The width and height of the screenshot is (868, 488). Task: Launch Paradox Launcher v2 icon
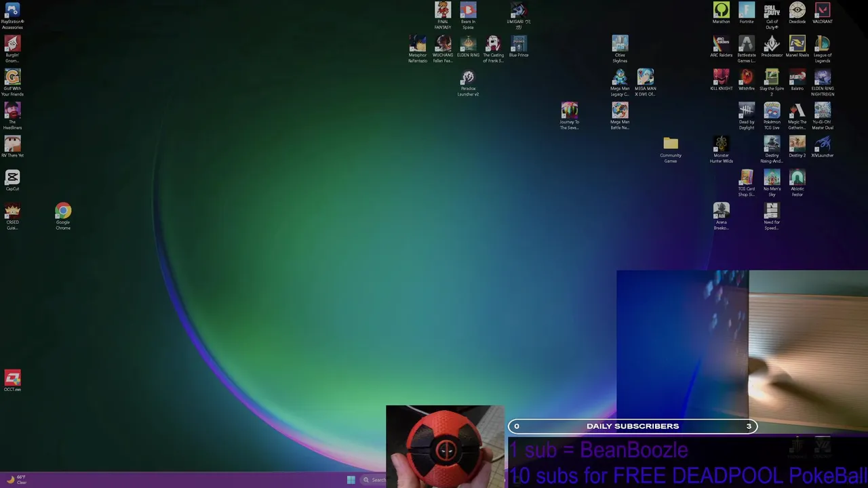(x=468, y=83)
